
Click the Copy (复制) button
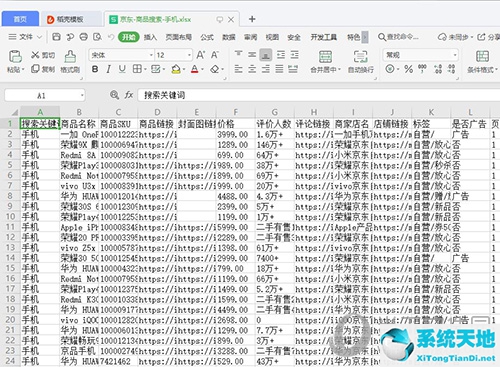point(43,69)
